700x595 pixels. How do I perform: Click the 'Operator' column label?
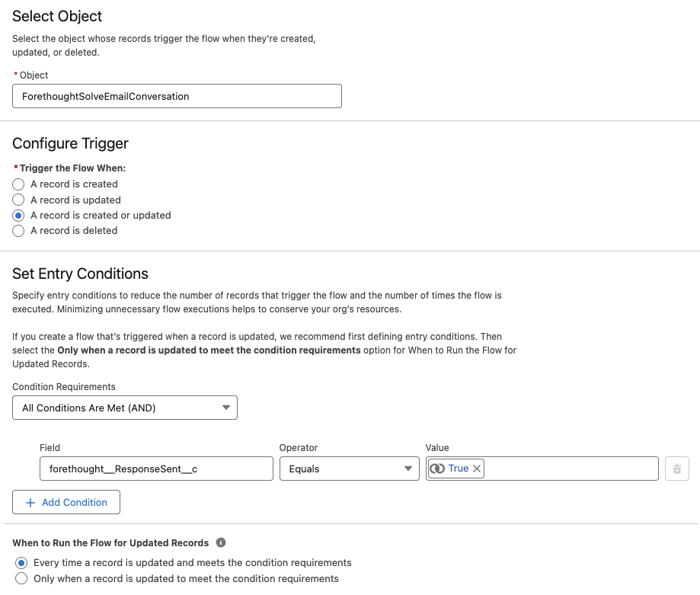click(299, 448)
